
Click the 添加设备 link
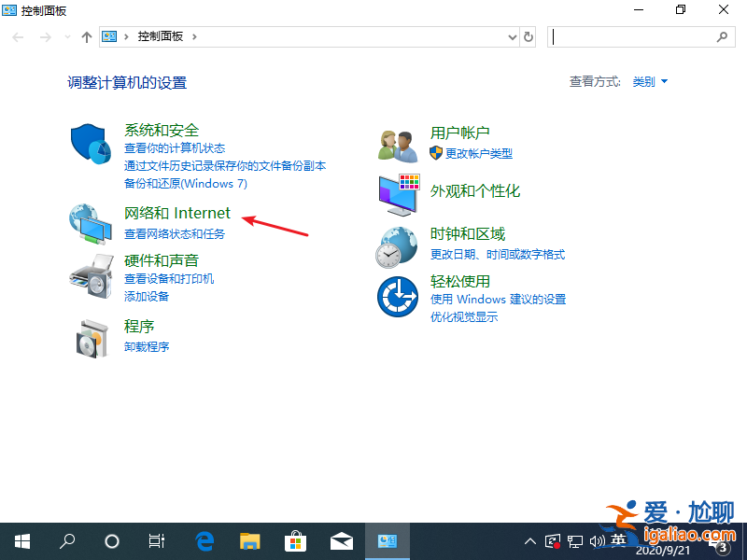[148, 297]
